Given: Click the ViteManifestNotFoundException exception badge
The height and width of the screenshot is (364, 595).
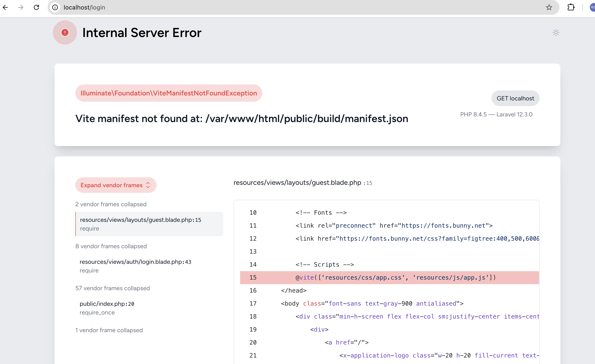Looking at the screenshot, I should [x=168, y=93].
